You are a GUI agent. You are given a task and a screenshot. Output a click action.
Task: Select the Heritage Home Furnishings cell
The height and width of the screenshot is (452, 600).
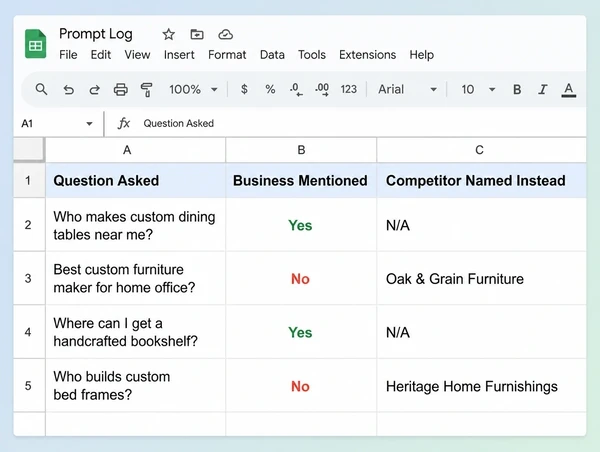pyautogui.click(x=481, y=385)
